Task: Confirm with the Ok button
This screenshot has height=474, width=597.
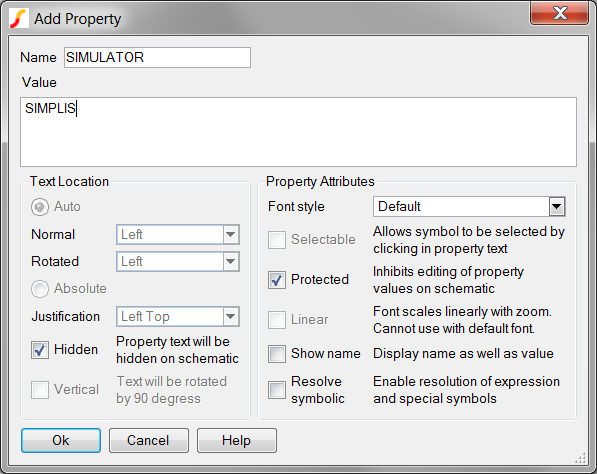Action: pyautogui.click(x=61, y=440)
